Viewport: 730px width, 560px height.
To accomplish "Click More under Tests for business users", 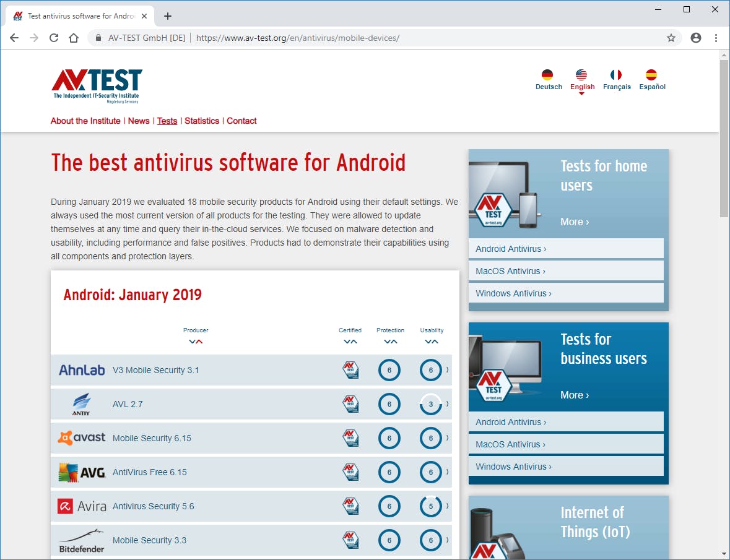I will point(575,395).
